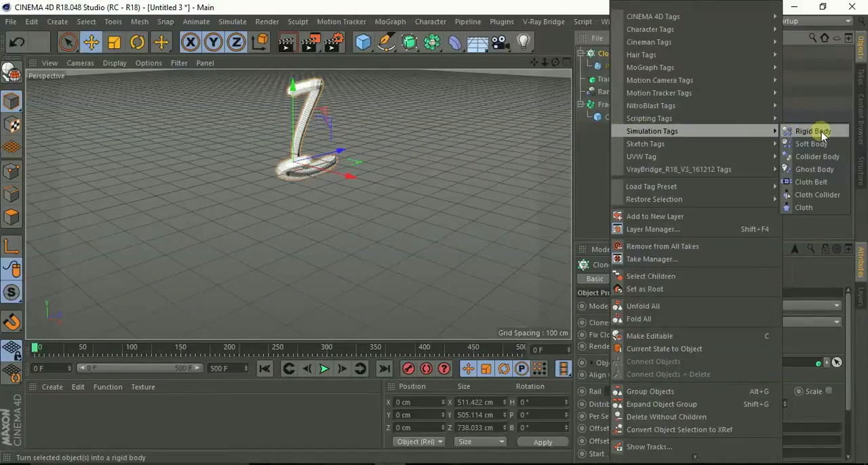Toggle Position keyframe recording
Image resolution: width=868 pixels, height=465 pixels.
pos(468,369)
